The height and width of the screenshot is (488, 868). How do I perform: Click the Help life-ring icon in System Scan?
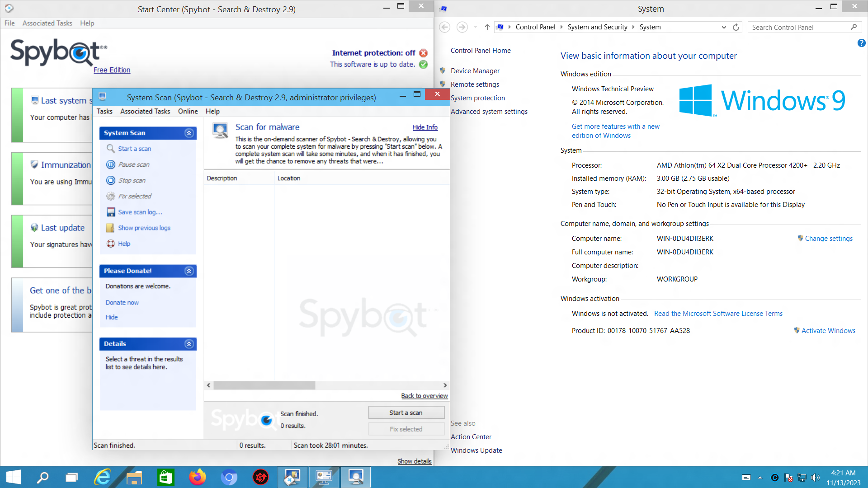[x=111, y=244]
